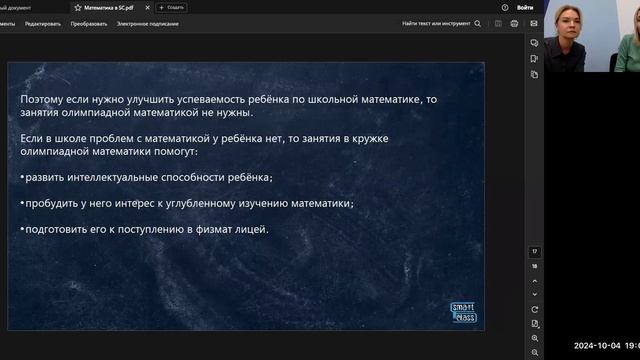The width and height of the screenshot is (640, 360).
Task: Click the email share envelope icon
Action: [x=534, y=24]
